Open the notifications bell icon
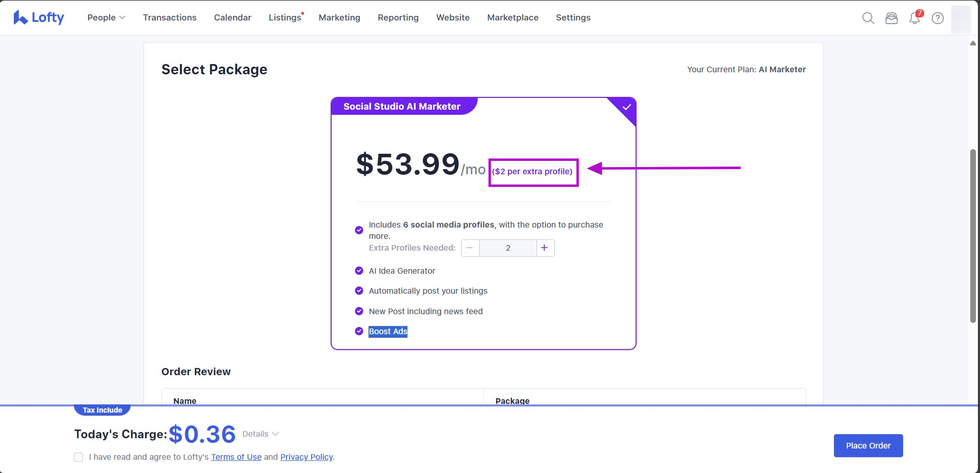Screen dimensions: 980x473 914,18
